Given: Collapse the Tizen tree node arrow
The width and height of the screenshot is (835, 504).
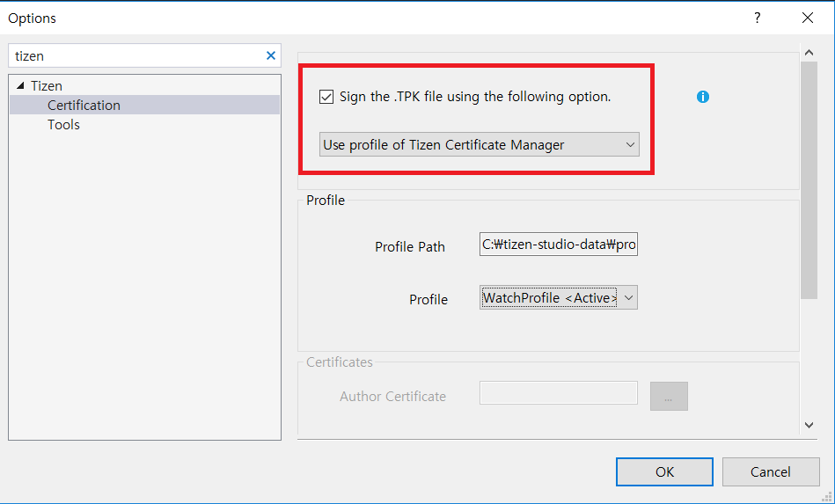Looking at the screenshot, I should [21, 86].
